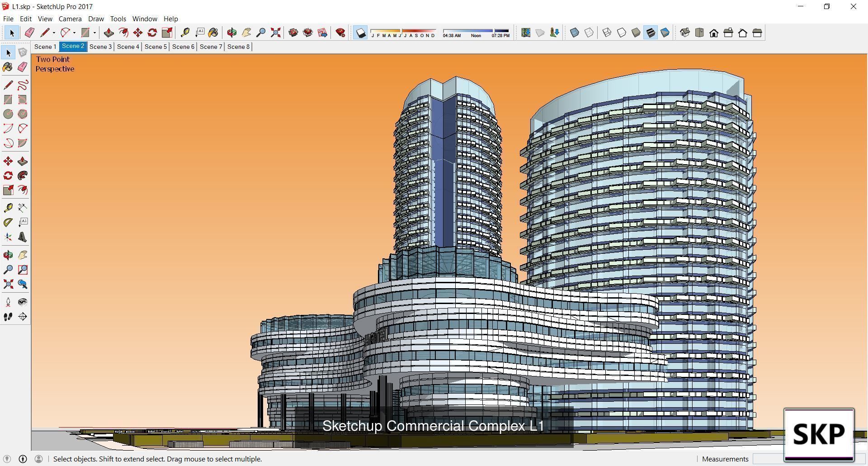Click the model credits info icon
Image resolution: width=868 pixels, height=466 pixels.
23,459
